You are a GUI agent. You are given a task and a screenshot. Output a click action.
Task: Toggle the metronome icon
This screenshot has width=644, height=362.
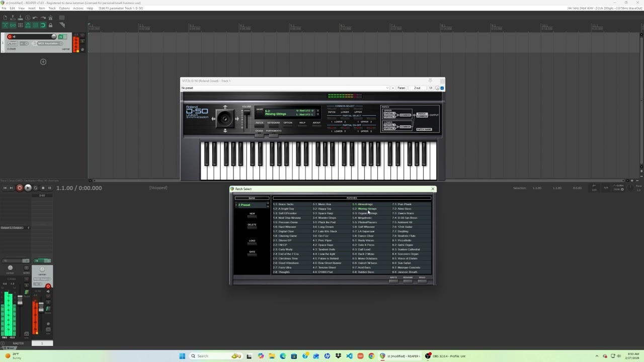coord(50,18)
